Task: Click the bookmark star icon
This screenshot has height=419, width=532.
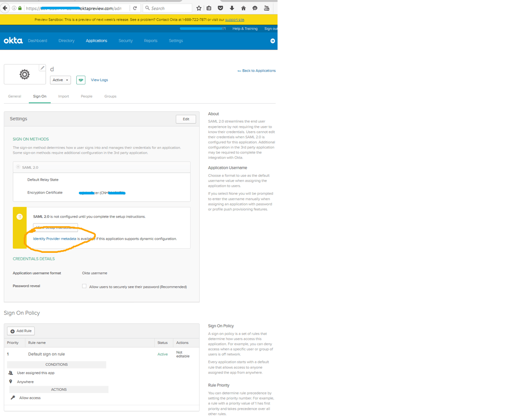Action: (199, 8)
